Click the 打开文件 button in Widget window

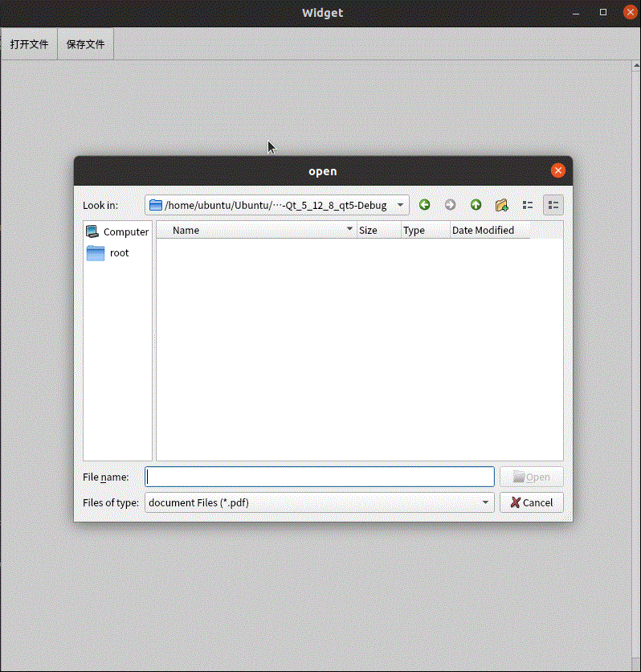click(x=29, y=44)
